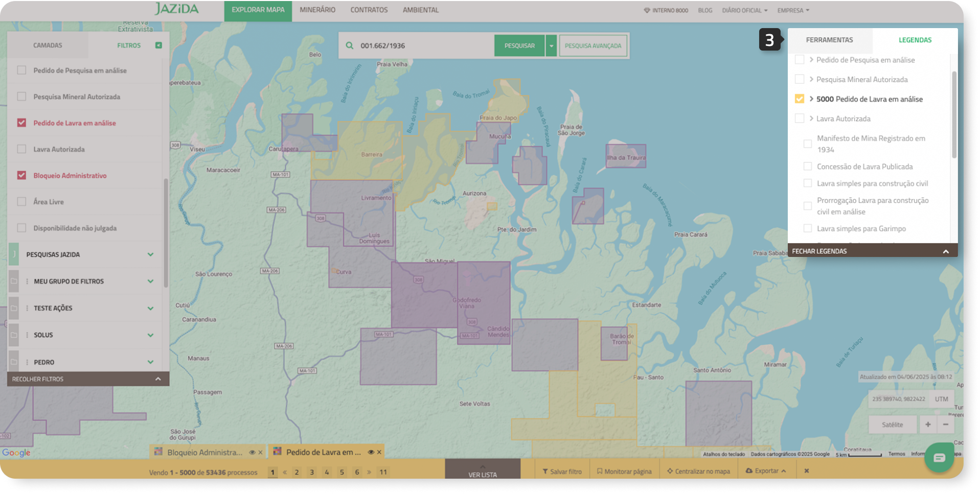Image resolution: width=980 pixels, height=494 pixels.
Task: Zoom in the map with plus button
Action: point(928,425)
